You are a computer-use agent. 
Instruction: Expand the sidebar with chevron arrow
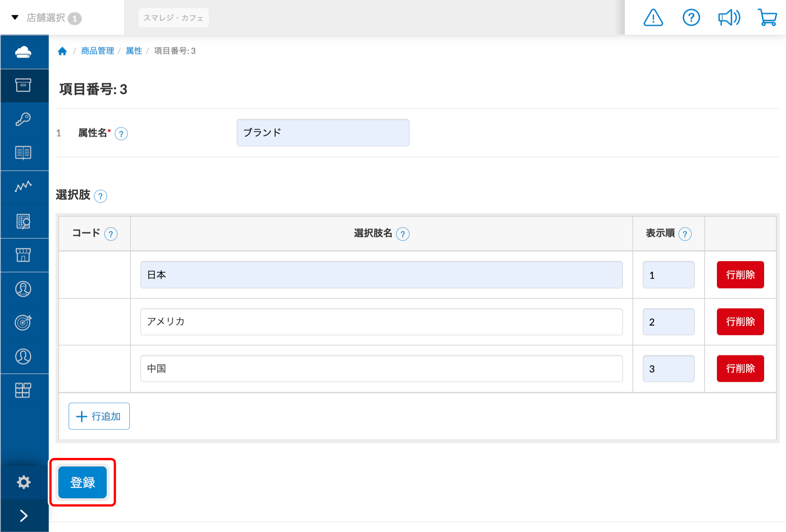pos(23,515)
